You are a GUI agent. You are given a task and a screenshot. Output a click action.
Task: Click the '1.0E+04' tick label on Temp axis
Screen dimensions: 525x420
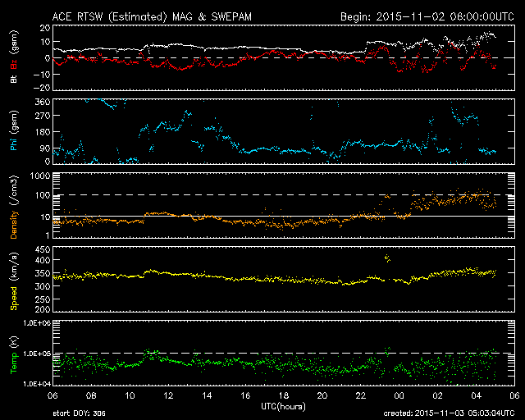click(37, 384)
